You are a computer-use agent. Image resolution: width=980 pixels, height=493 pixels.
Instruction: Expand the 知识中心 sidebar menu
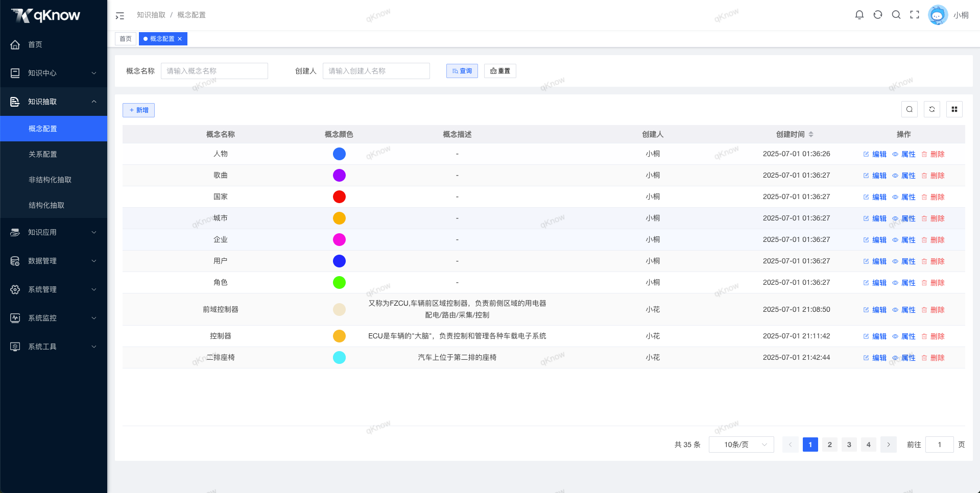click(x=54, y=73)
